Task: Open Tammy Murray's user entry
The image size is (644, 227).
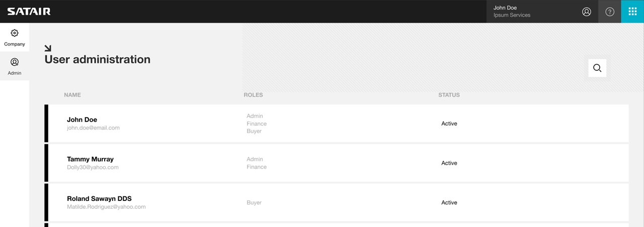Action: point(337,163)
